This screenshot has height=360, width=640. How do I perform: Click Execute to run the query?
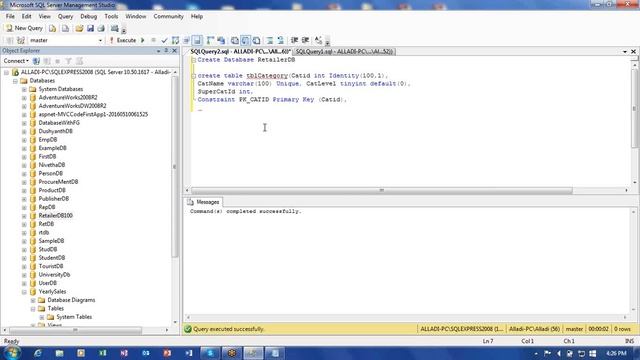(122, 40)
